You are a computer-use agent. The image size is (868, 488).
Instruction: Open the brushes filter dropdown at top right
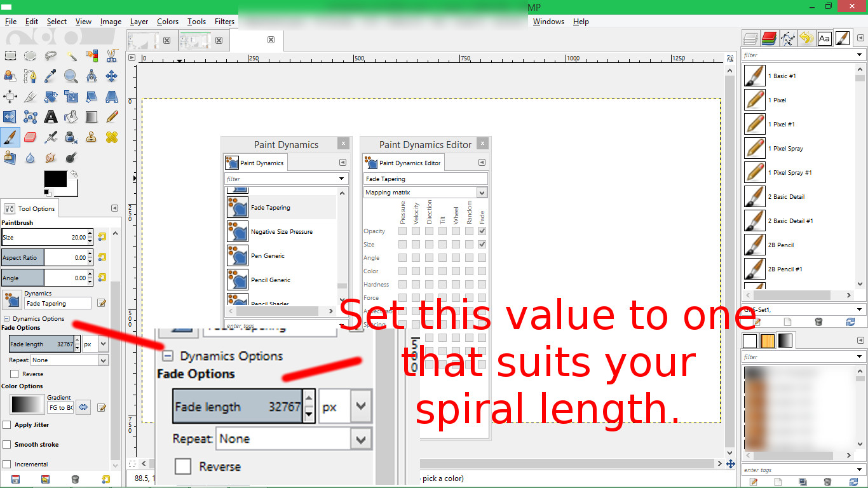(x=859, y=55)
